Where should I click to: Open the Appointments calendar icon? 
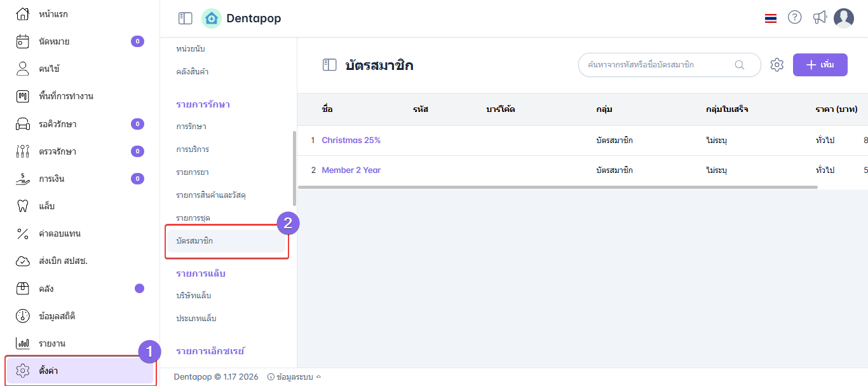pos(23,42)
